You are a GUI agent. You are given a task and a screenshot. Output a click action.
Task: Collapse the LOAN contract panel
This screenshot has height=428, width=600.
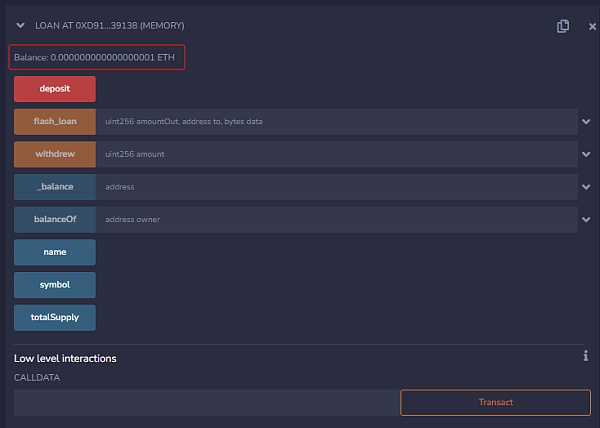point(20,25)
